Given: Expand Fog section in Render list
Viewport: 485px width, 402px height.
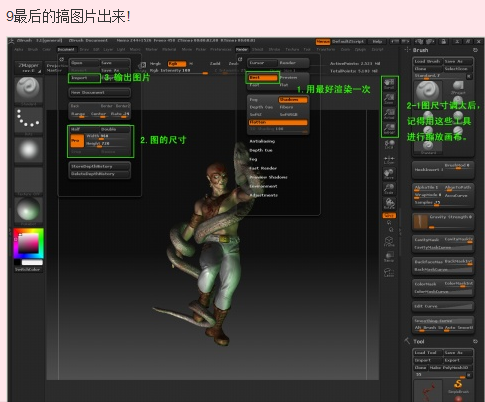Looking at the screenshot, I should (x=253, y=159).
